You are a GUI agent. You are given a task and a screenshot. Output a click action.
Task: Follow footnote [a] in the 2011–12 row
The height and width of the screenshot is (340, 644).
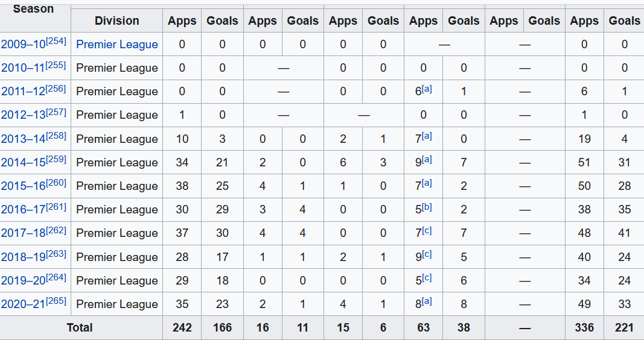tap(427, 88)
